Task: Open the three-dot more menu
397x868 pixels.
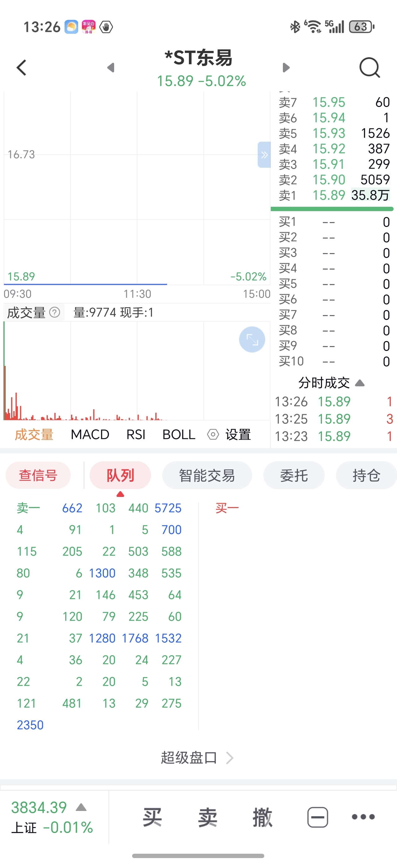Action: [x=363, y=817]
